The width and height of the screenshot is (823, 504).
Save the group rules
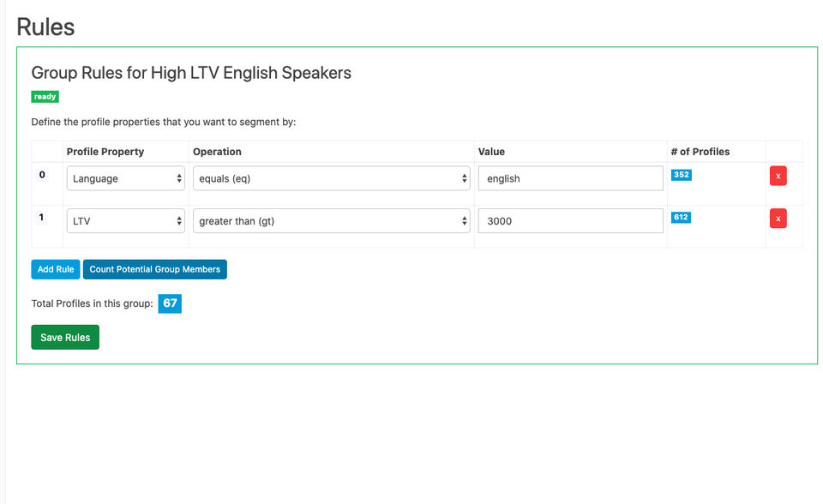[65, 338]
